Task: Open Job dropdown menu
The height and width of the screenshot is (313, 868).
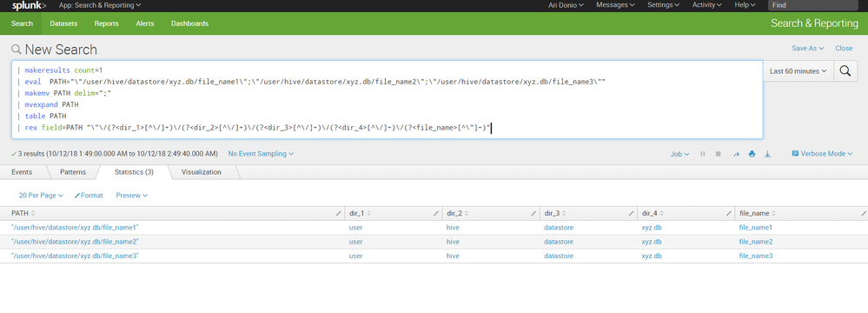Action: 679,154
